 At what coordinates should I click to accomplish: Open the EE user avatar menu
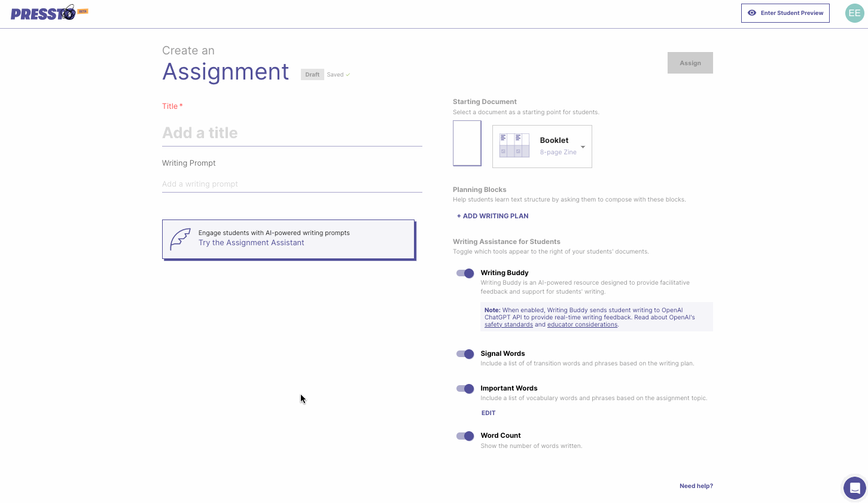[854, 13]
